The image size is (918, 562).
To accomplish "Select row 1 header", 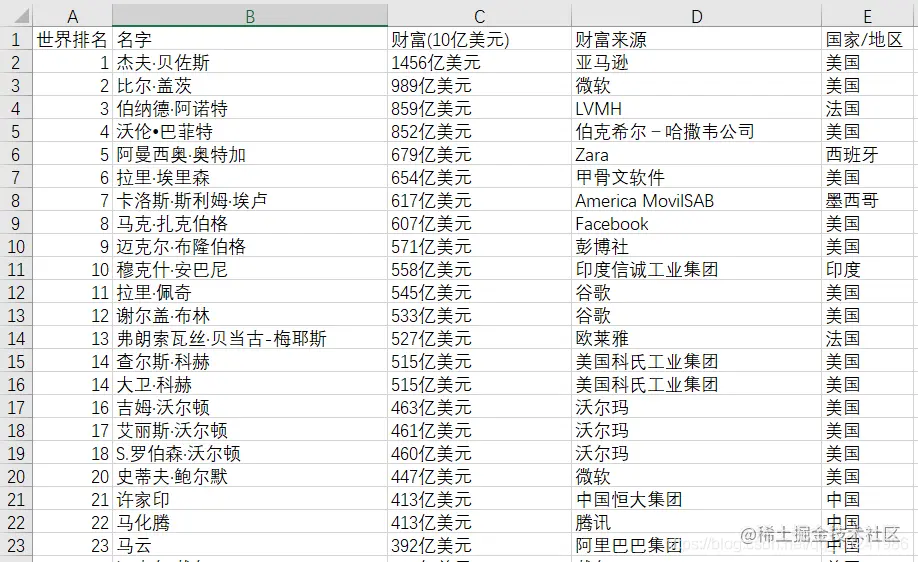I will pyautogui.click(x=16, y=39).
